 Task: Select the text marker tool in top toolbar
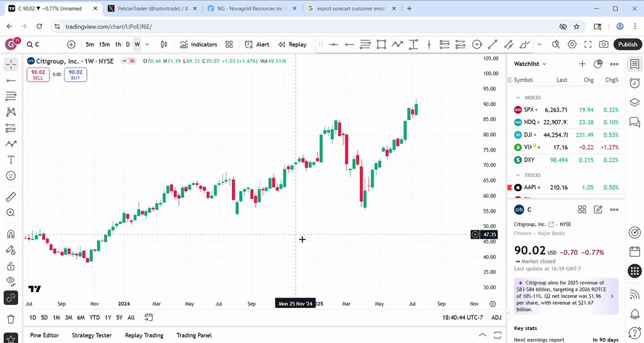pos(413,44)
